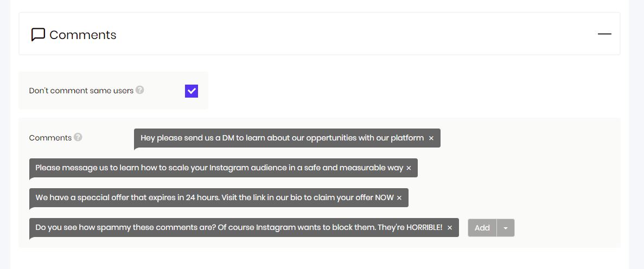Screen dimensions: 644x269
Task: Delete the 'Do you see how spammy' comment
Action: 450,228
